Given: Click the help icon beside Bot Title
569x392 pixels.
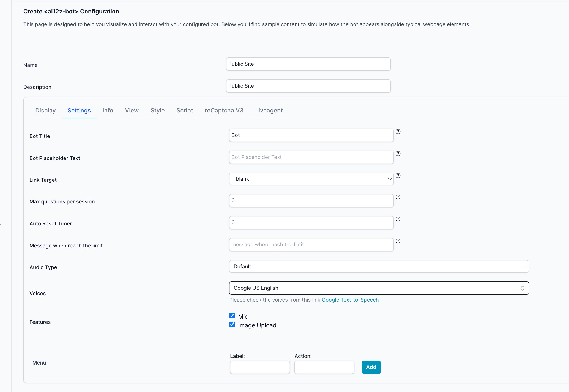Looking at the screenshot, I should point(398,132).
